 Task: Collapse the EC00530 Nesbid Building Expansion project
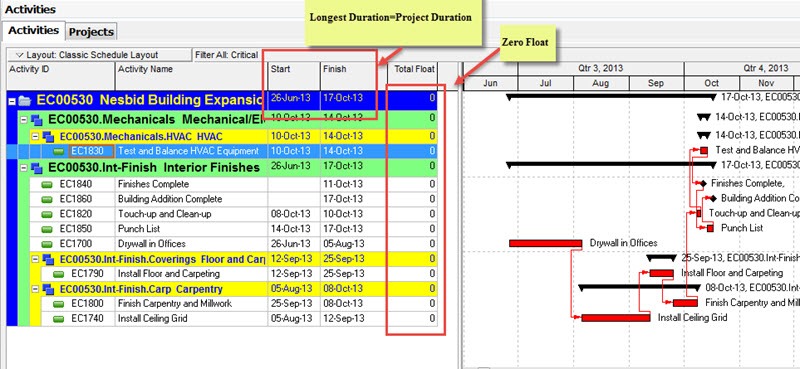tap(12, 101)
